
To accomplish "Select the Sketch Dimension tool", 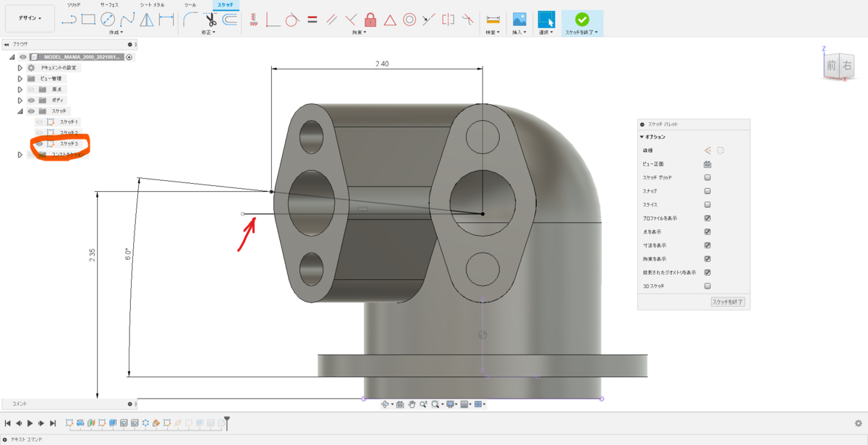I will pyautogui.click(x=166, y=20).
